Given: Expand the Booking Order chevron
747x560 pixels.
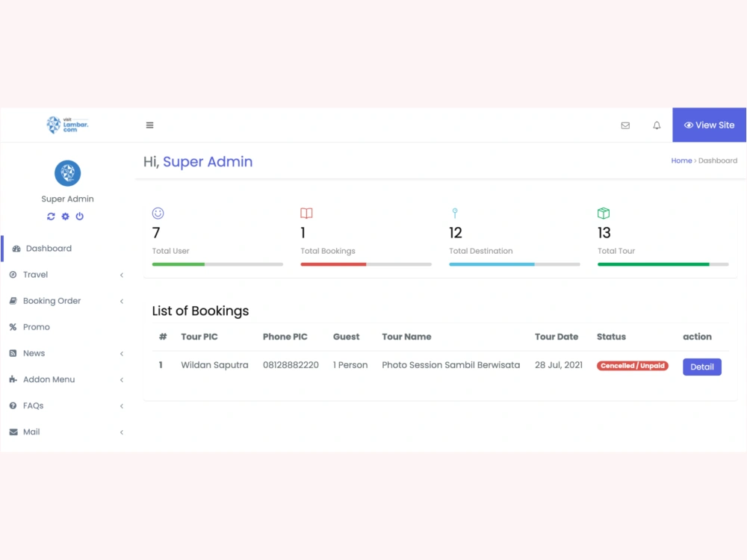Looking at the screenshot, I should [122, 301].
